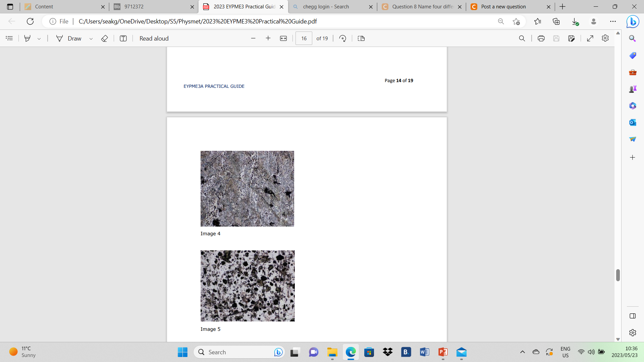This screenshot has height=362, width=644.
Task: Fit the page to width
Action: 283,38
